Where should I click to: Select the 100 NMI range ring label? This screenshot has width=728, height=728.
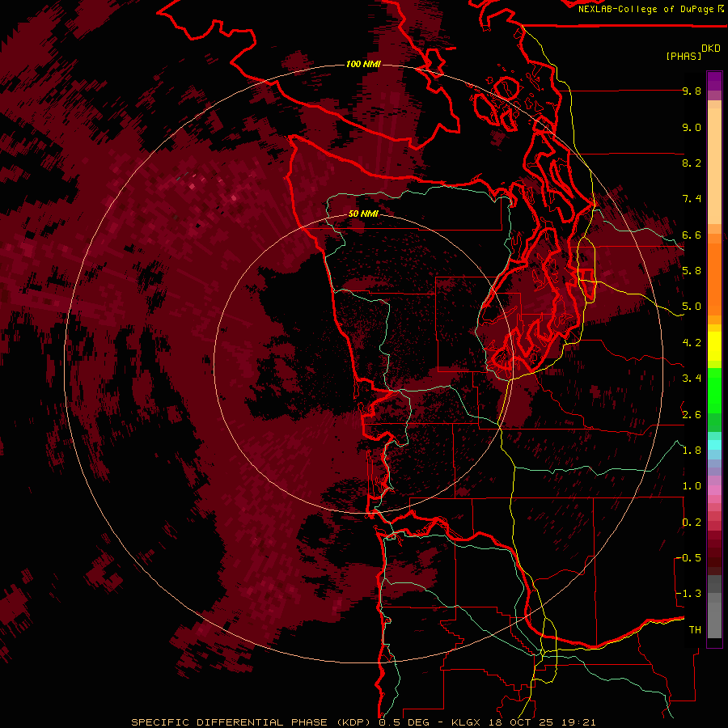tap(363, 64)
